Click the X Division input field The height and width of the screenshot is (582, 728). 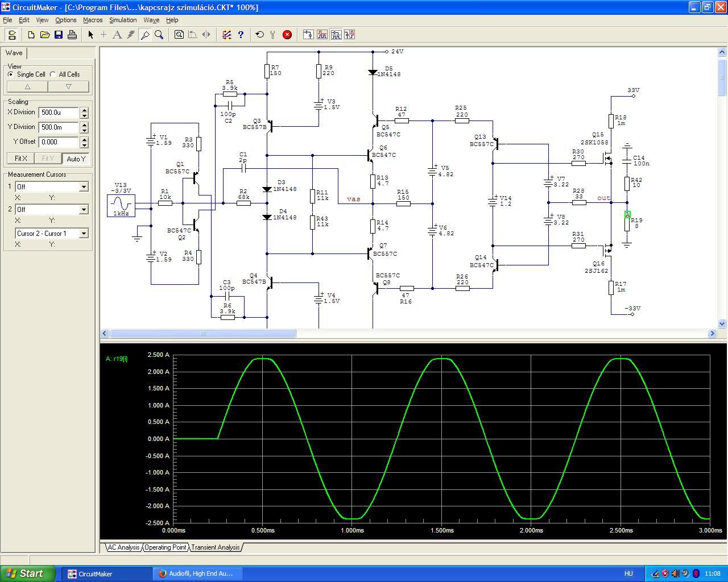[59, 113]
